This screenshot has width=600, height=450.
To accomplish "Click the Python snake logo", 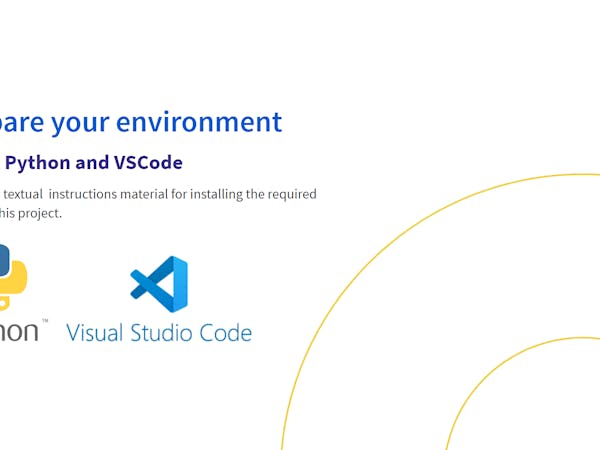I will tap(13, 276).
